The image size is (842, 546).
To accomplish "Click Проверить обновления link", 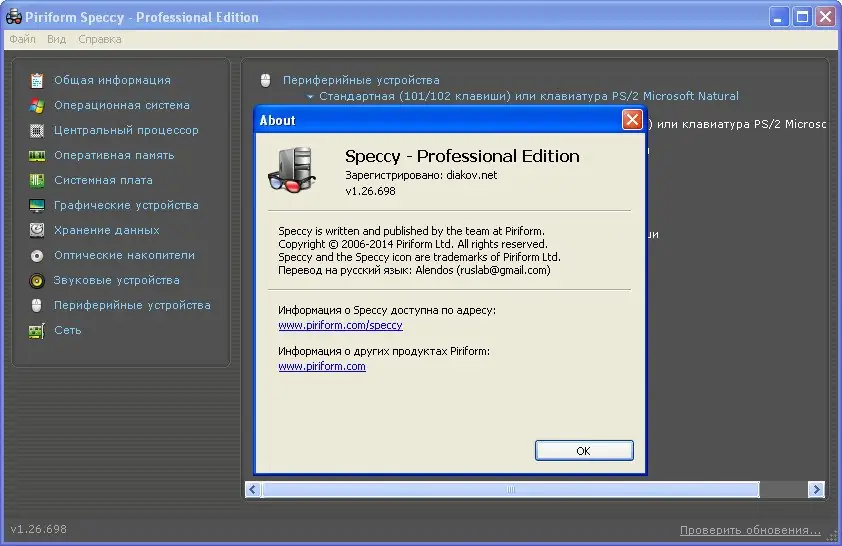I will (750, 530).
